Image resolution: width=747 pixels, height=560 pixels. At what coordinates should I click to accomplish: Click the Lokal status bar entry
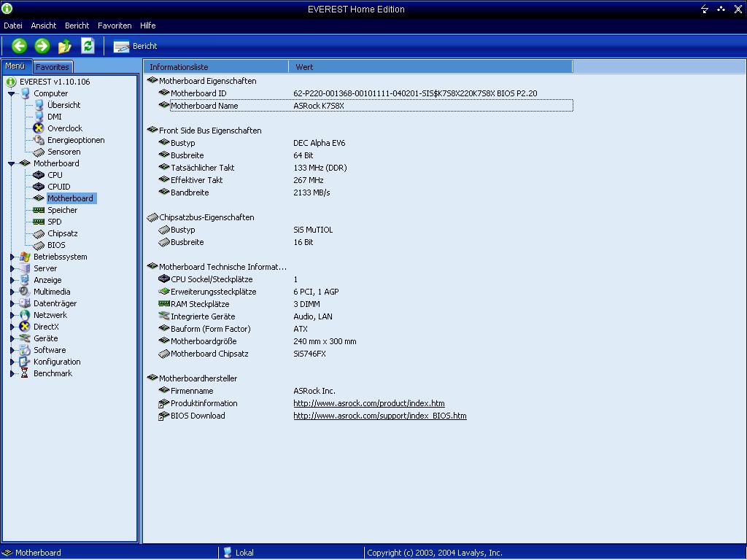tap(244, 553)
